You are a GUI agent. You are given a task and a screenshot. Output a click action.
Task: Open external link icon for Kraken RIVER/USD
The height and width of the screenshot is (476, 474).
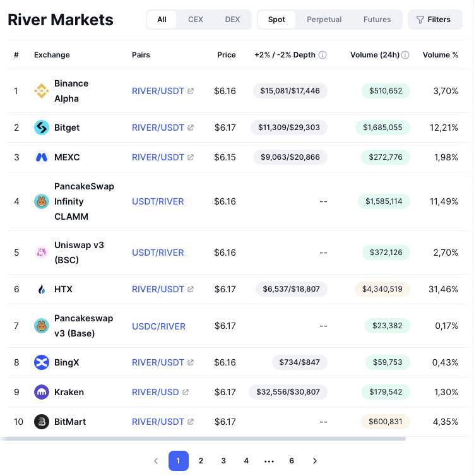click(x=186, y=392)
